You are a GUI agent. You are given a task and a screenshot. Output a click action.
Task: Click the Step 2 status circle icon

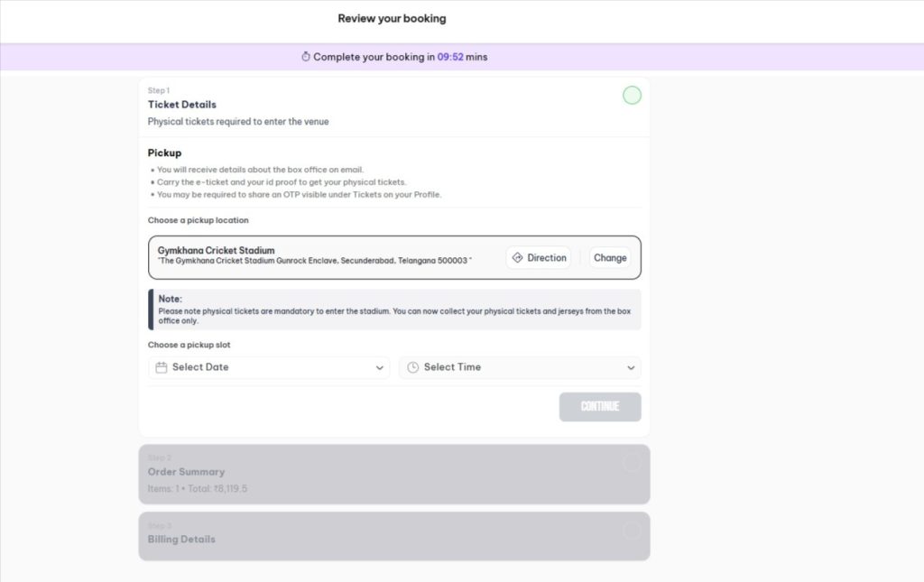point(632,464)
